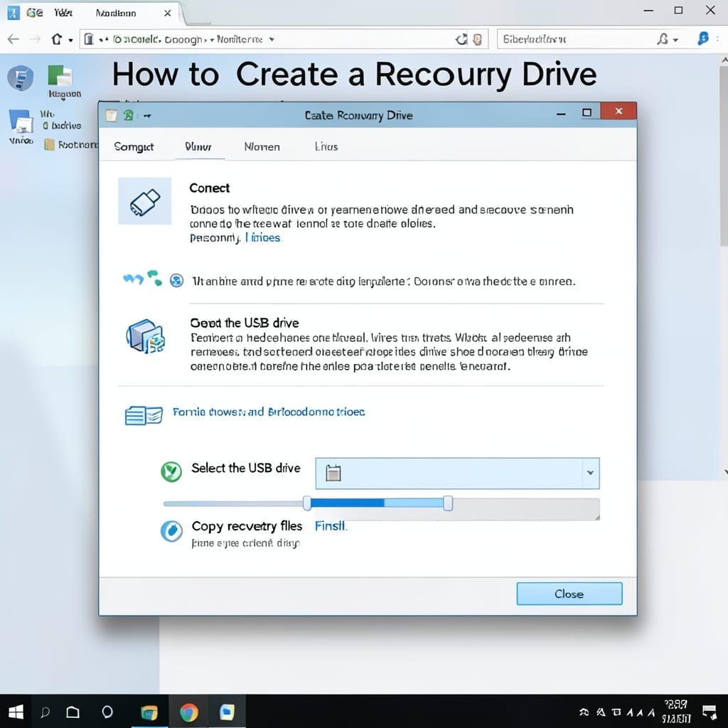Click the blue app icon right of Chrome on the taskbar
The width and height of the screenshot is (728, 728).
click(227, 712)
